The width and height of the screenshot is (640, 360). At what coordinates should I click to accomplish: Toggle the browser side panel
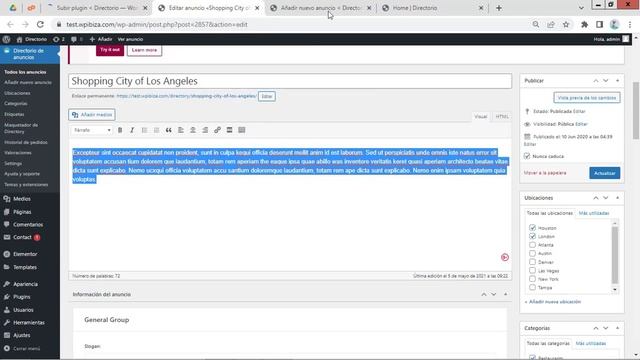pyautogui.click(x=599, y=24)
